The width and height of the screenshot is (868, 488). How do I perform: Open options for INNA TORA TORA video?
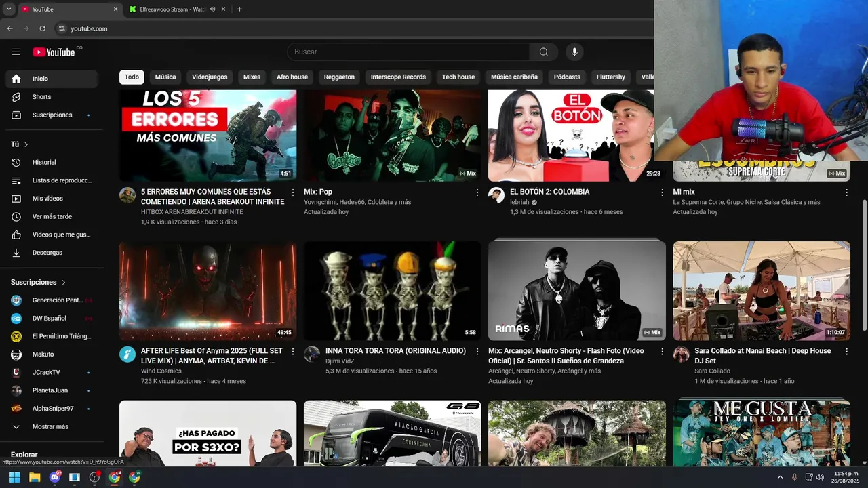477,352
